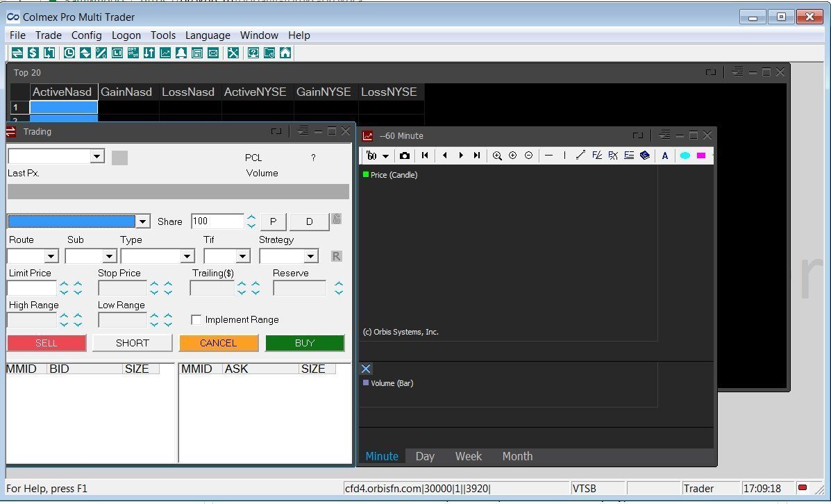Open the Tif dropdown
Image resolution: width=831 pixels, height=504 pixels.
point(243,256)
